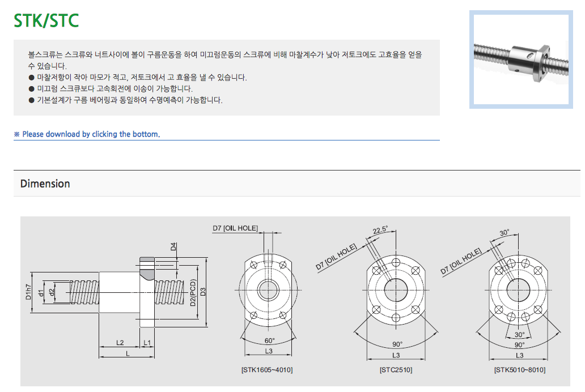Screen dimensions: 585x392
Task: Click the L2 length label
Action: [120, 343]
